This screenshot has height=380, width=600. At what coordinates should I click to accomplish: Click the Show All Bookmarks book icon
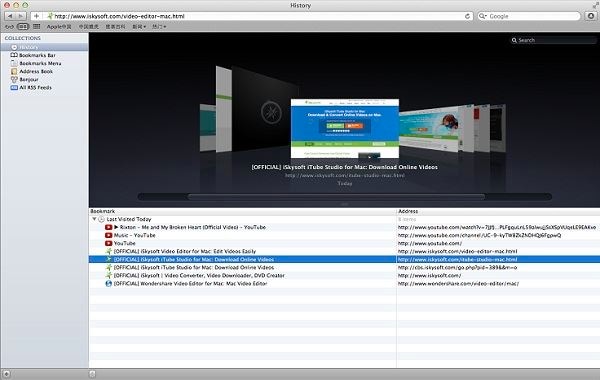pyautogui.click(x=23, y=26)
